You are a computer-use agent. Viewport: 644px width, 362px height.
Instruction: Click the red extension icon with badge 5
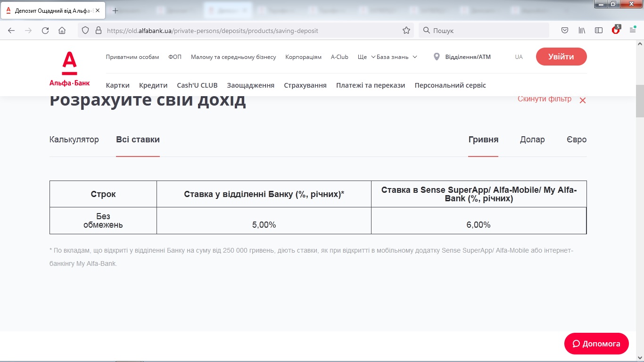(616, 30)
